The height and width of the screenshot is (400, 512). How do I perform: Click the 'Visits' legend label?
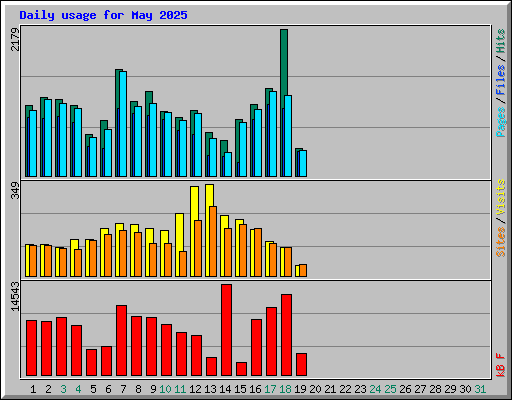[x=500, y=197]
